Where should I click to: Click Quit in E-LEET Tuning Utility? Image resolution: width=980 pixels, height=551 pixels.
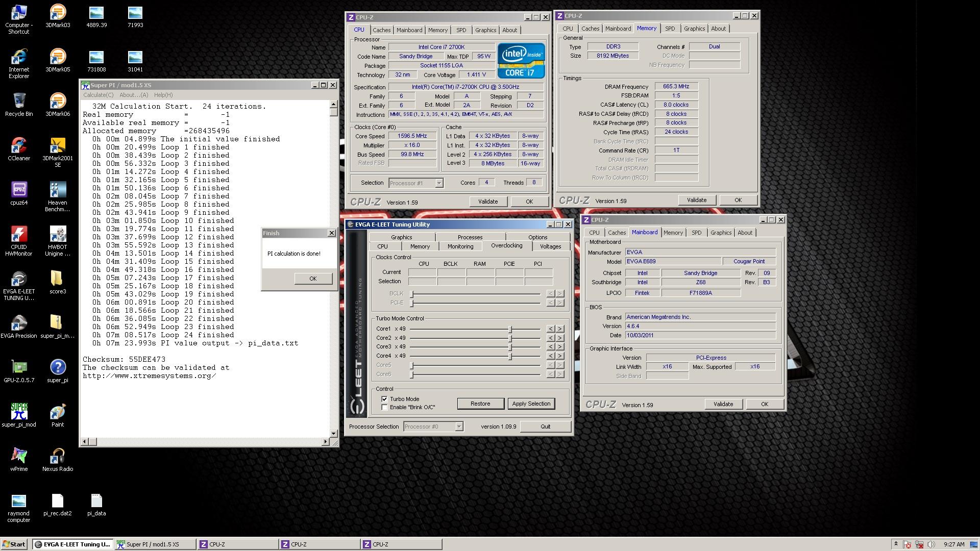click(545, 427)
